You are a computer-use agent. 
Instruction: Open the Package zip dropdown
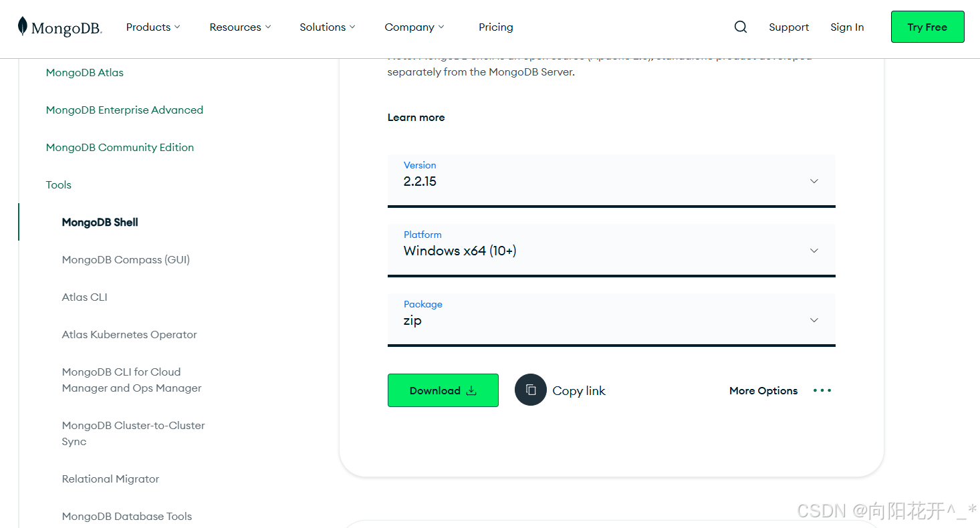tap(611, 319)
